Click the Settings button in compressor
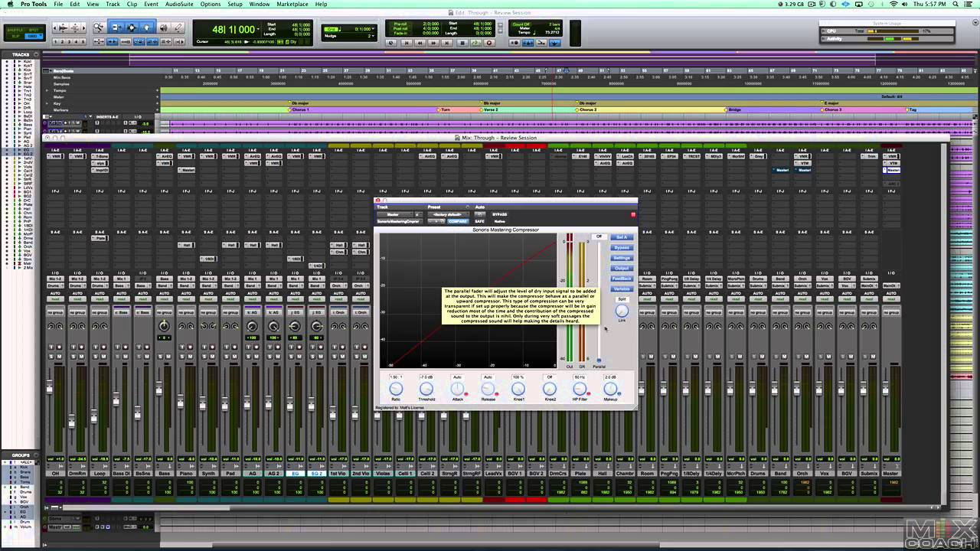The height and width of the screenshot is (551, 980). 622,258
